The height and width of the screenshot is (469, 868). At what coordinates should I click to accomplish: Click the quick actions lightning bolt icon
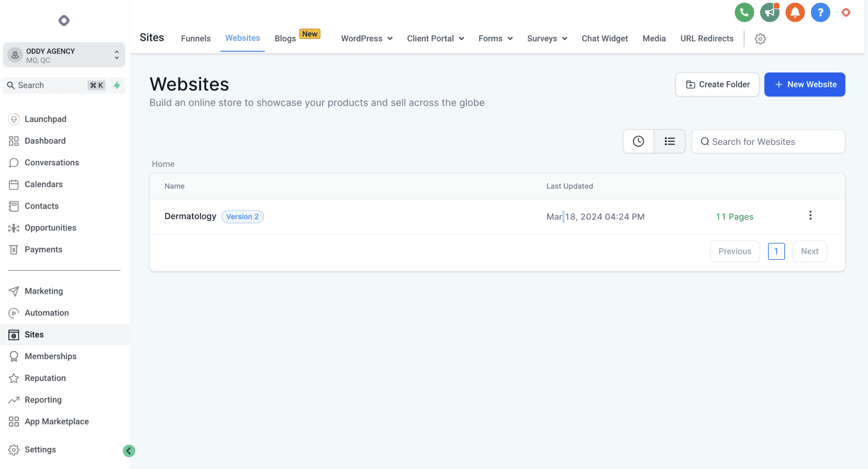click(x=117, y=85)
